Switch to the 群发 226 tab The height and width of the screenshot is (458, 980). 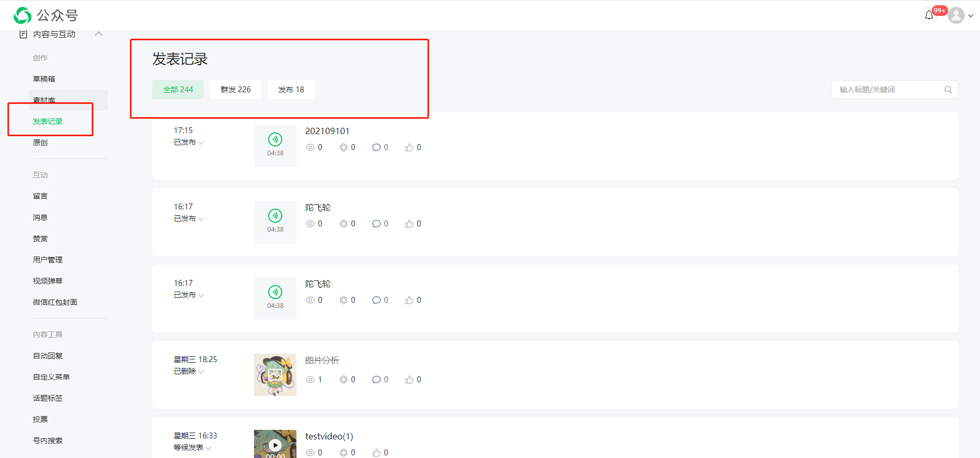click(x=235, y=90)
